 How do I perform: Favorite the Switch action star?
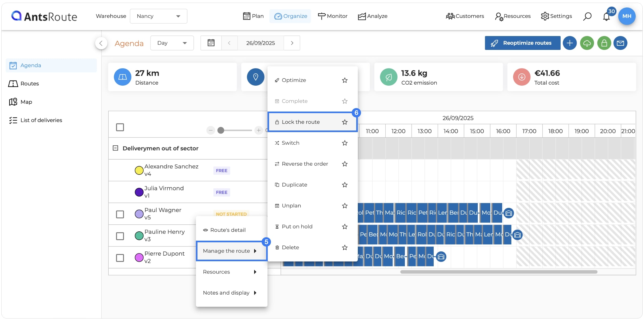[345, 143]
